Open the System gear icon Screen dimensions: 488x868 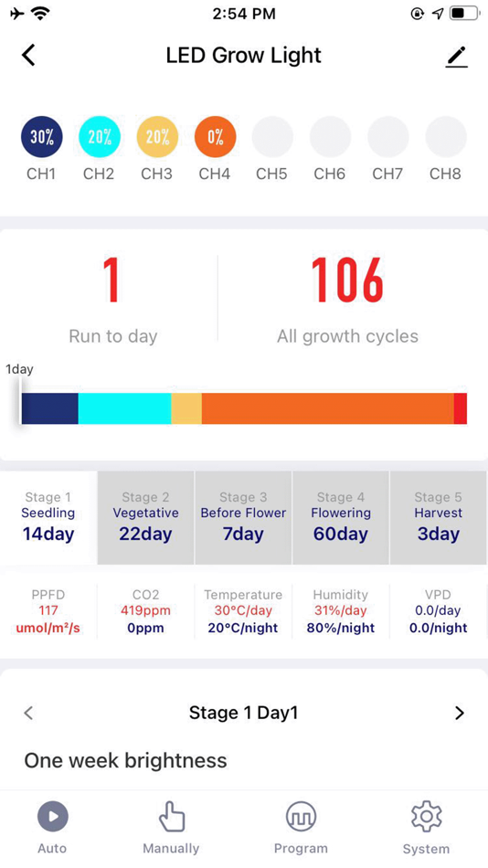coord(426,816)
